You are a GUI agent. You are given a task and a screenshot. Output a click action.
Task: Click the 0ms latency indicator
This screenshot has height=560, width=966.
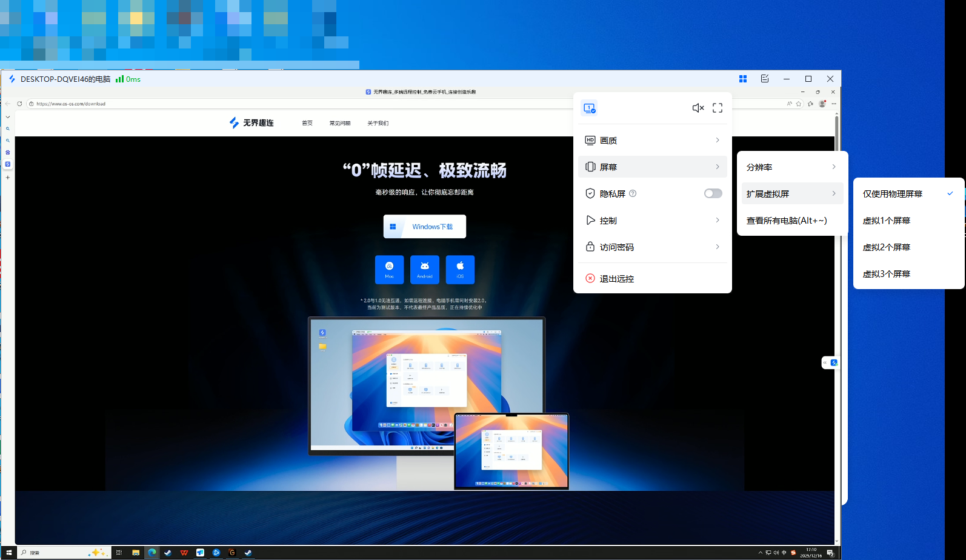(128, 79)
